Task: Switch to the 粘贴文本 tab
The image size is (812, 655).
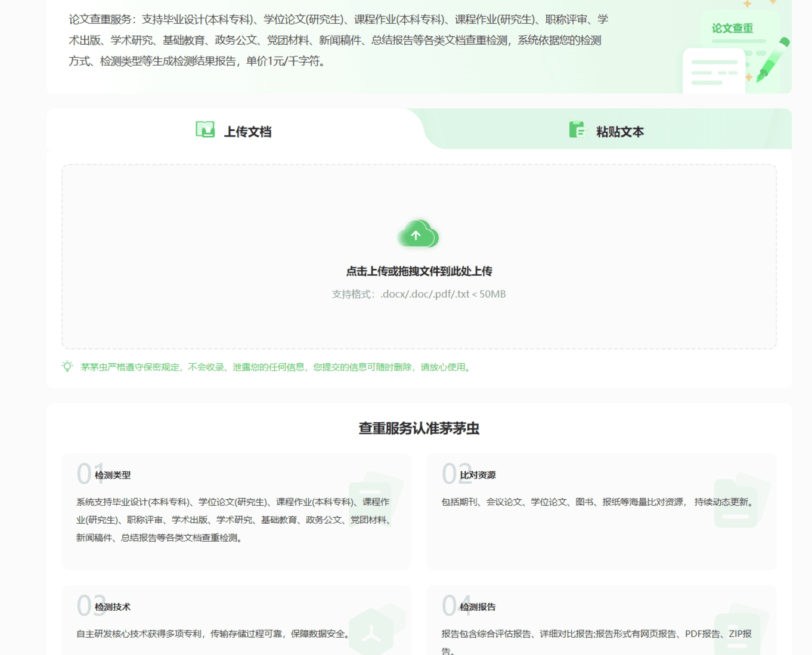Action: [x=607, y=130]
